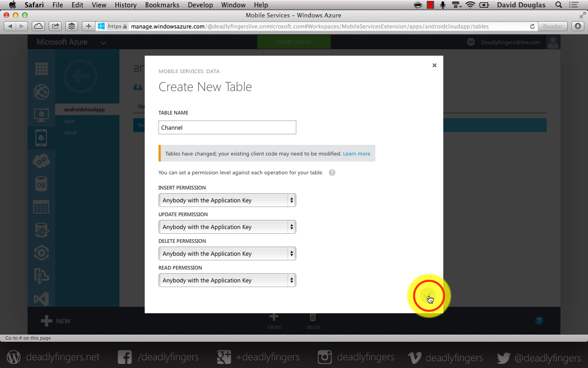Select Mobile Services phone icon in sidebar
The height and width of the screenshot is (368, 588).
[41, 138]
